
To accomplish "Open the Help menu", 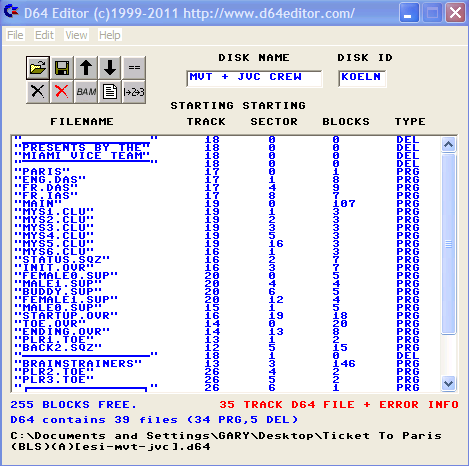I will 110,35.
